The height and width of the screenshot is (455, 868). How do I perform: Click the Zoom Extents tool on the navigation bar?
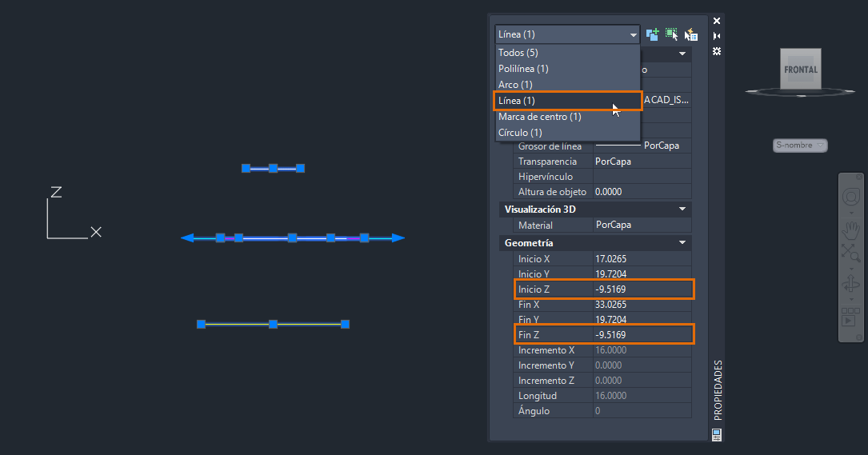(x=851, y=253)
